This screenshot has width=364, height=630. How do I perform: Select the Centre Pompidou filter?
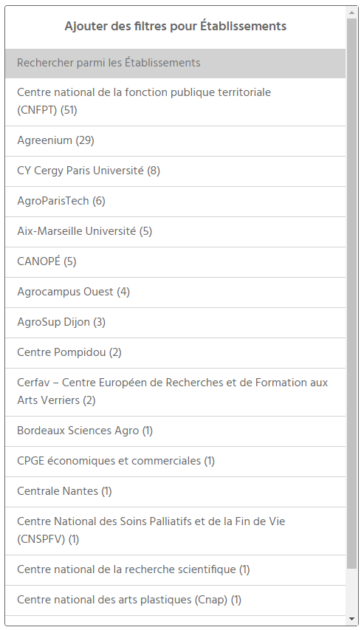pyautogui.click(x=175, y=353)
